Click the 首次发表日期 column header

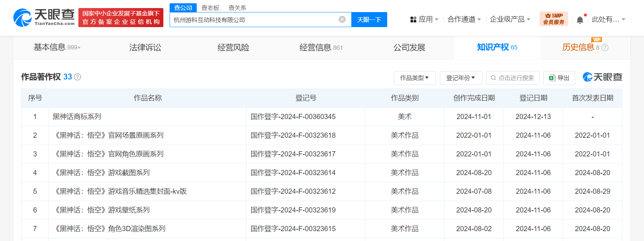(x=593, y=98)
